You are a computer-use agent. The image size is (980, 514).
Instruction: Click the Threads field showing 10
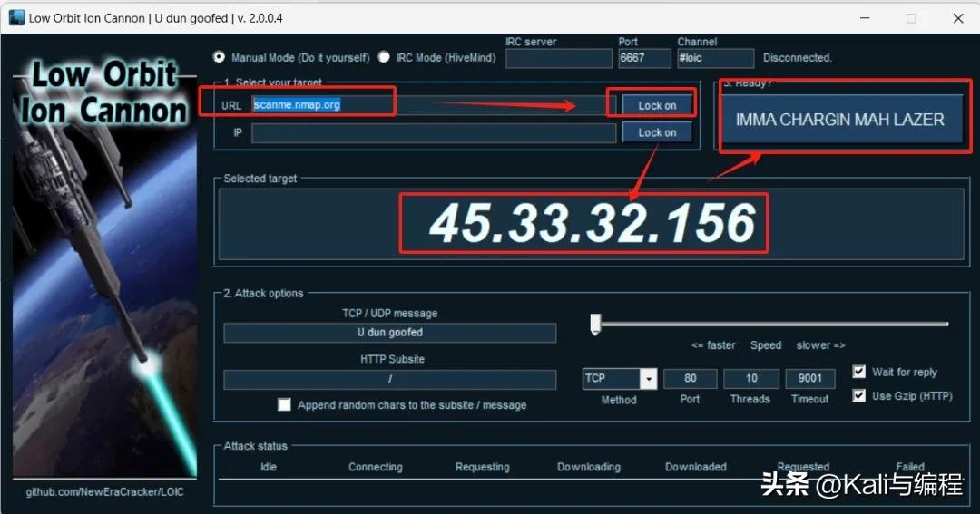click(750, 378)
